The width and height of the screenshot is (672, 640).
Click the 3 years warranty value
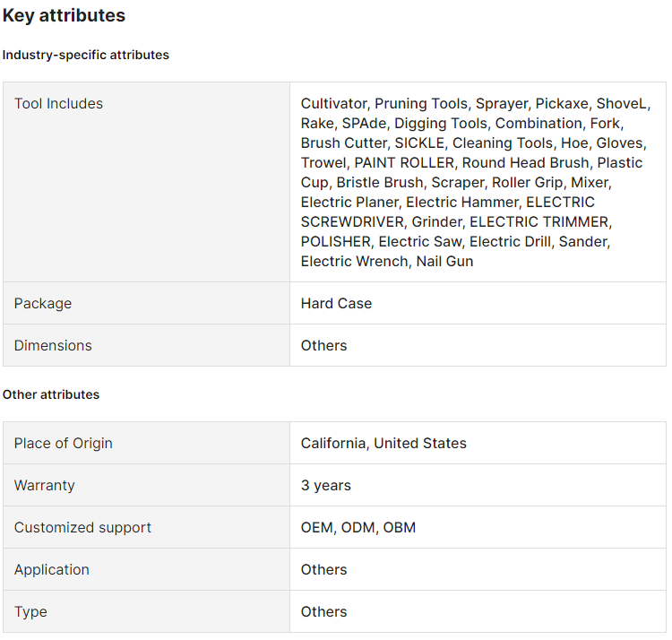(326, 485)
